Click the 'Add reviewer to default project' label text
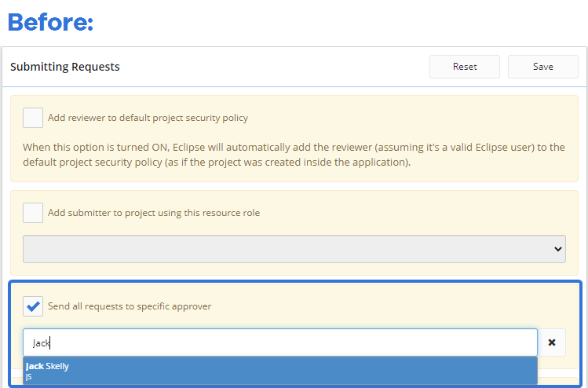The height and width of the screenshot is (388, 588). tap(148, 118)
